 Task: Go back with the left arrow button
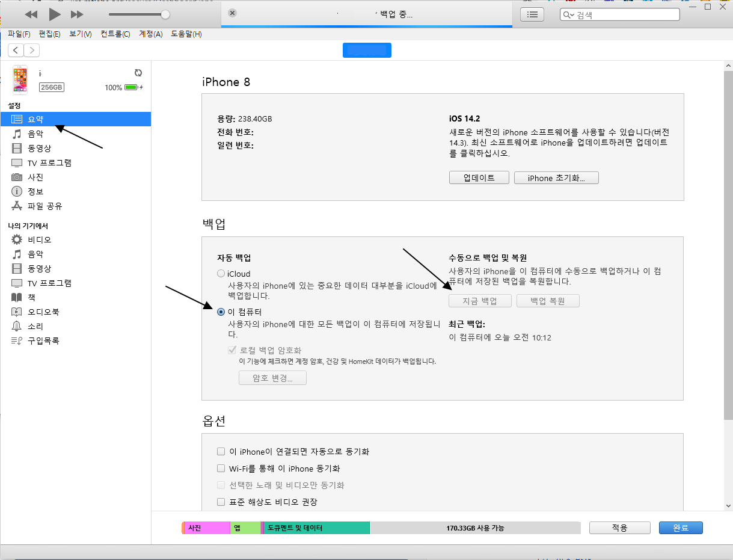16,51
